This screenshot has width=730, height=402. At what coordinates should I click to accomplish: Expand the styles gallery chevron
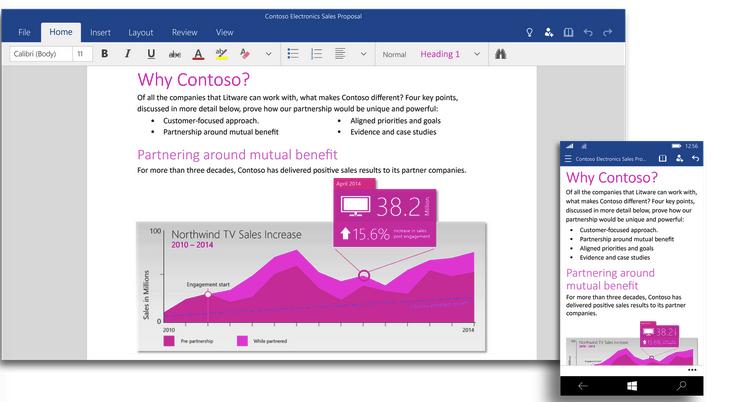pyautogui.click(x=477, y=54)
